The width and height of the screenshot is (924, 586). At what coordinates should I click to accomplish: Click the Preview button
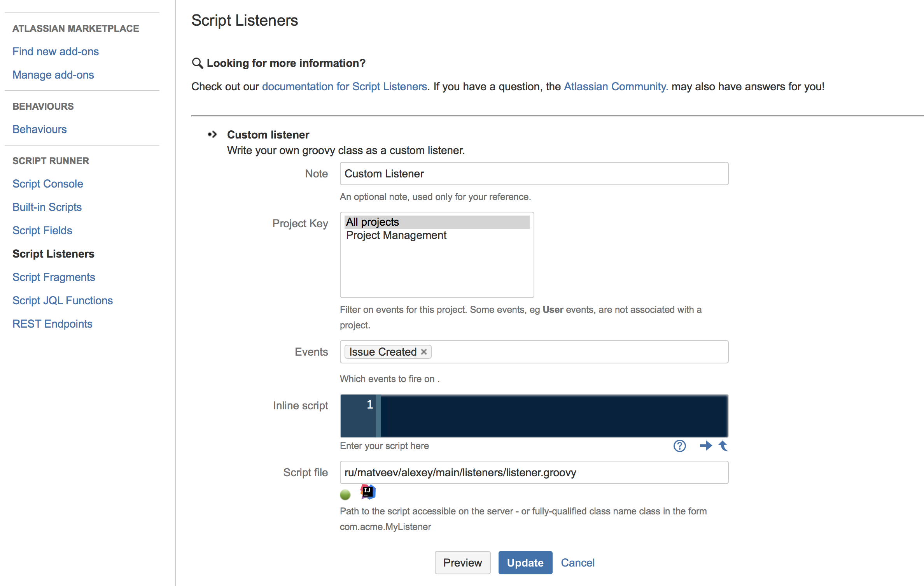coord(462,562)
